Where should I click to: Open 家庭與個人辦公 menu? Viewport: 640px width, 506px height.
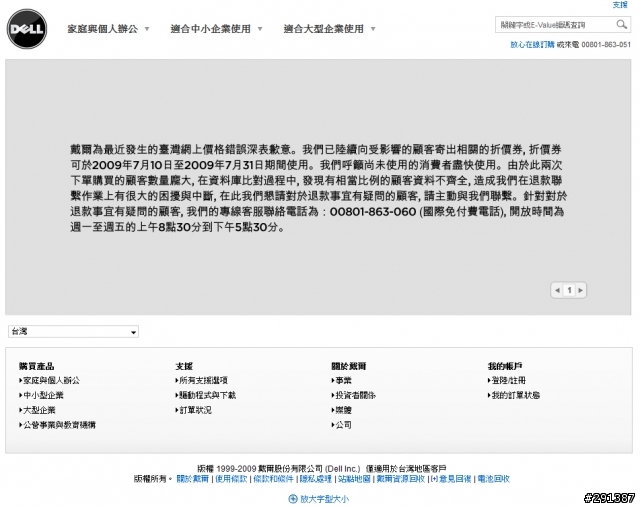[108, 29]
